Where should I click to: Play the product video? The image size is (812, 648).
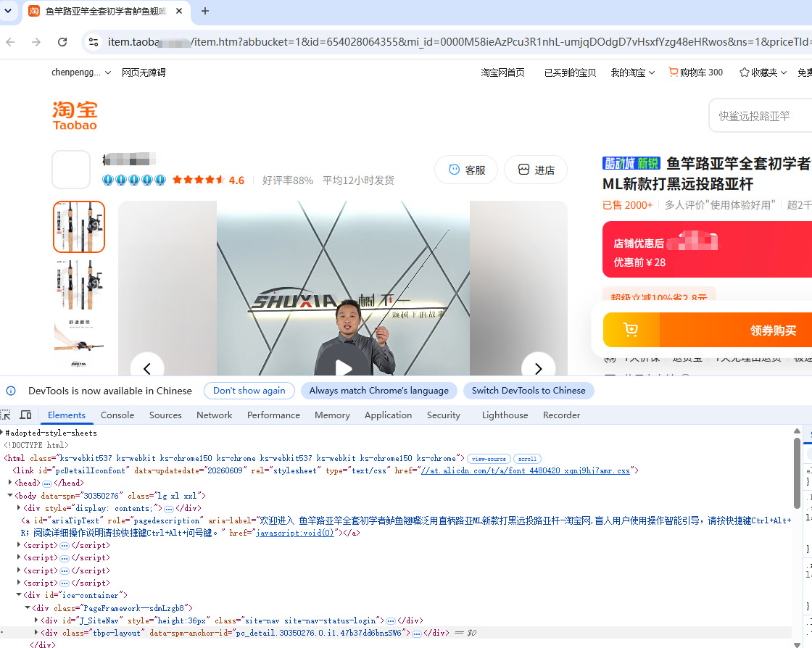(343, 367)
